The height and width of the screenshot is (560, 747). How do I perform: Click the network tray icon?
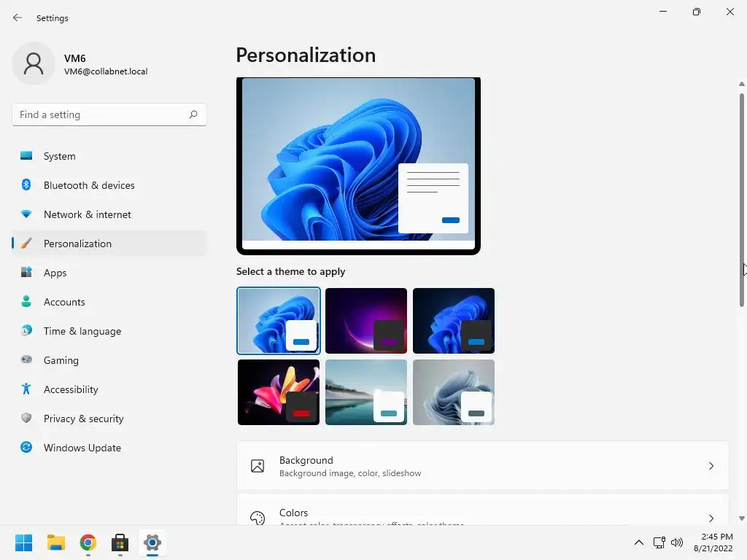(659, 542)
